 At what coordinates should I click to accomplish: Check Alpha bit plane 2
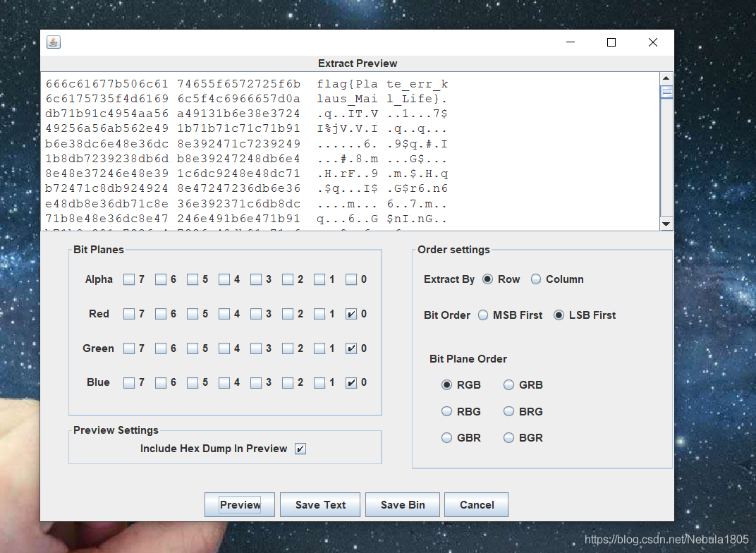(288, 279)
